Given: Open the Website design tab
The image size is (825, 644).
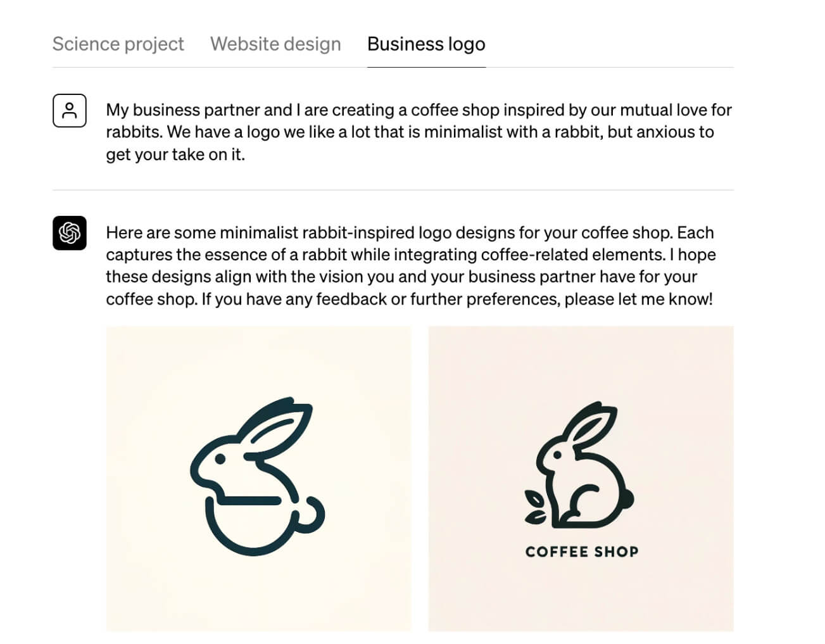Looking at the screenshot, I should point(275,44).
